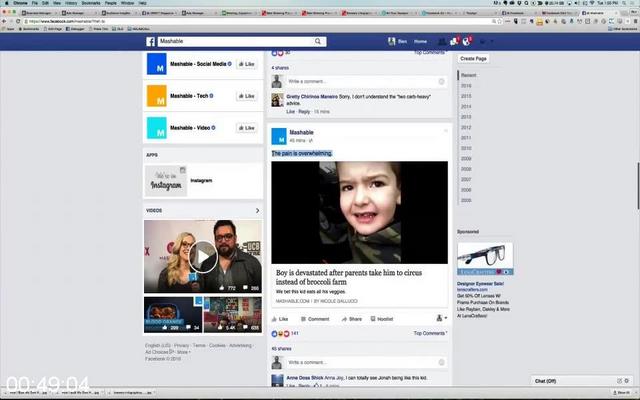Jump to 2016 in timeline

pyautogui.click(x=466, y=86)
